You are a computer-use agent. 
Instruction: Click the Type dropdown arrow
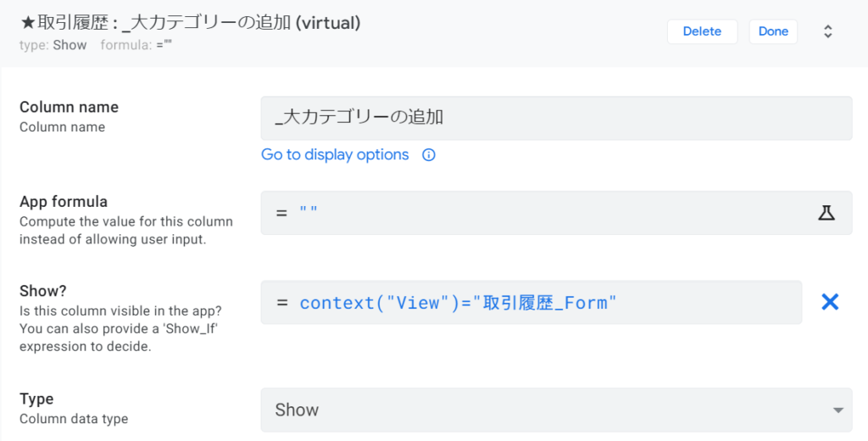[837, 410]
